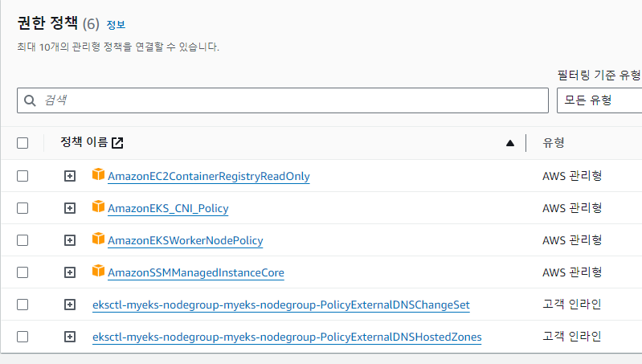642x364 pixels.
Task: Click the AWS managed icon for AmazonEKSWorkerNodePolicy
Action: pos(98,239)
